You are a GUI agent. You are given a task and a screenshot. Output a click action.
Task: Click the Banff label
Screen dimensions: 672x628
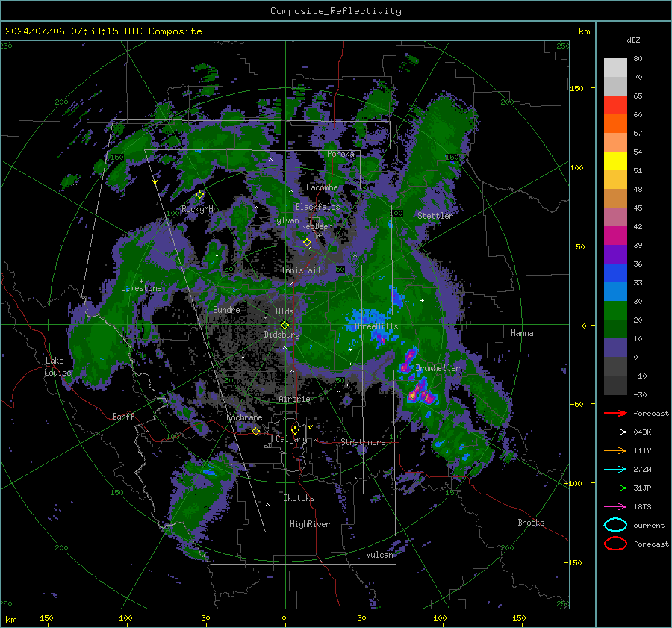(x=123, y=417)
